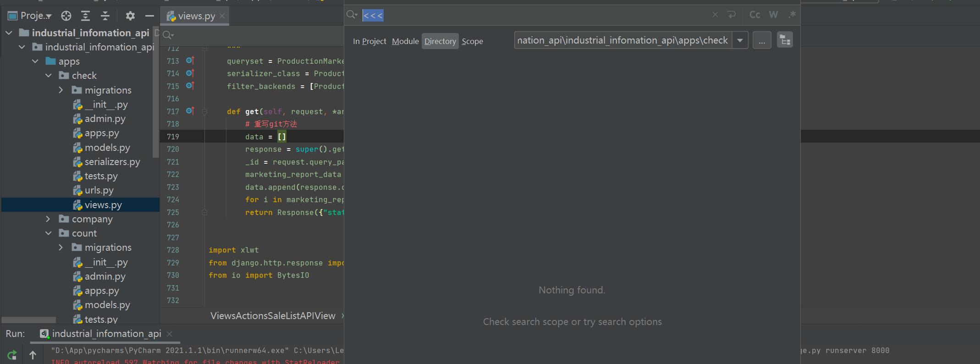Click the Expand All icon in Project toolbar

click(x=85, y=16)
